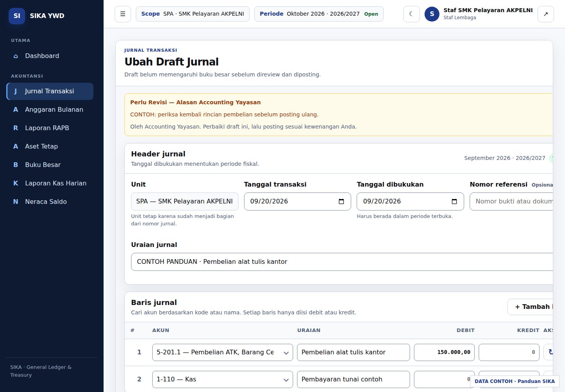This screenshot has width=565, height=392.
Task: Open Dashboard from the sidebar
Action: 50,56
